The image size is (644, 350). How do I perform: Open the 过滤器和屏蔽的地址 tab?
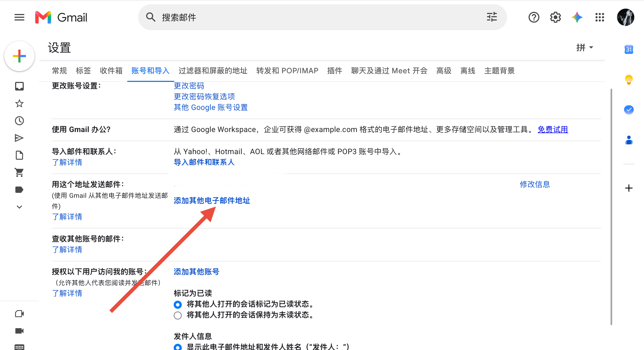pyautogui.click(x=213, y=71)
